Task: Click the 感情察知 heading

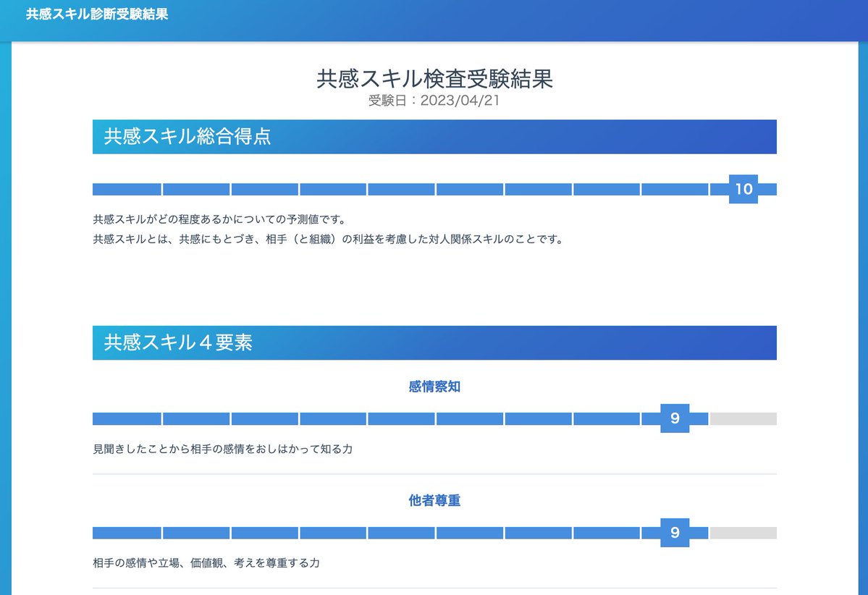Action: (x=434, y=387)
